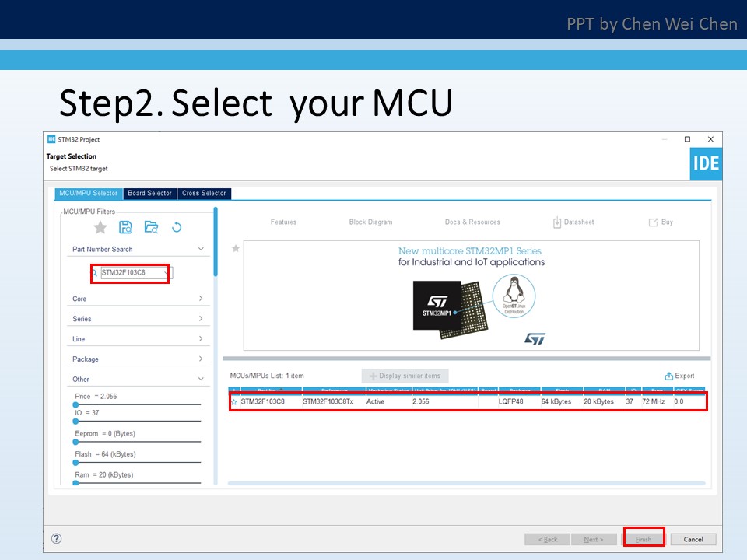Maximize the STM32 Project window
747x560 pixels.
point(687,139)
